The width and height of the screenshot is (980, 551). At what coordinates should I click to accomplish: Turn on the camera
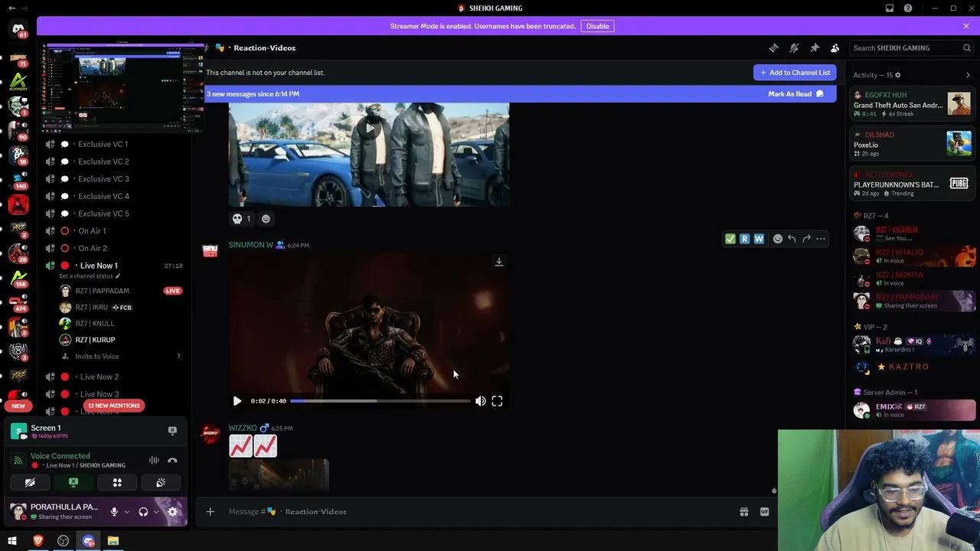point(30,483)
